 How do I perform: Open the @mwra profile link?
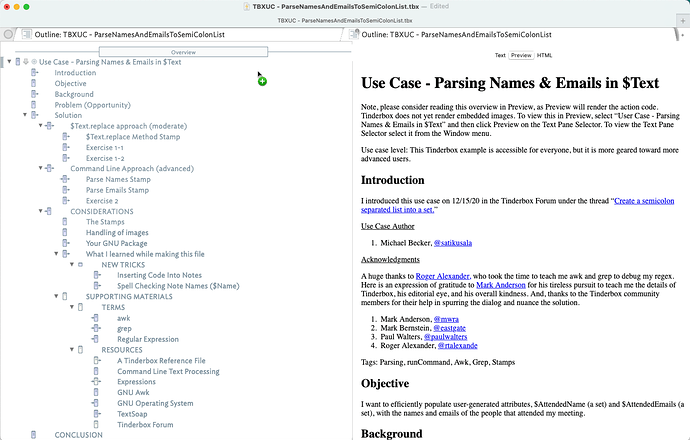(446, 319)
